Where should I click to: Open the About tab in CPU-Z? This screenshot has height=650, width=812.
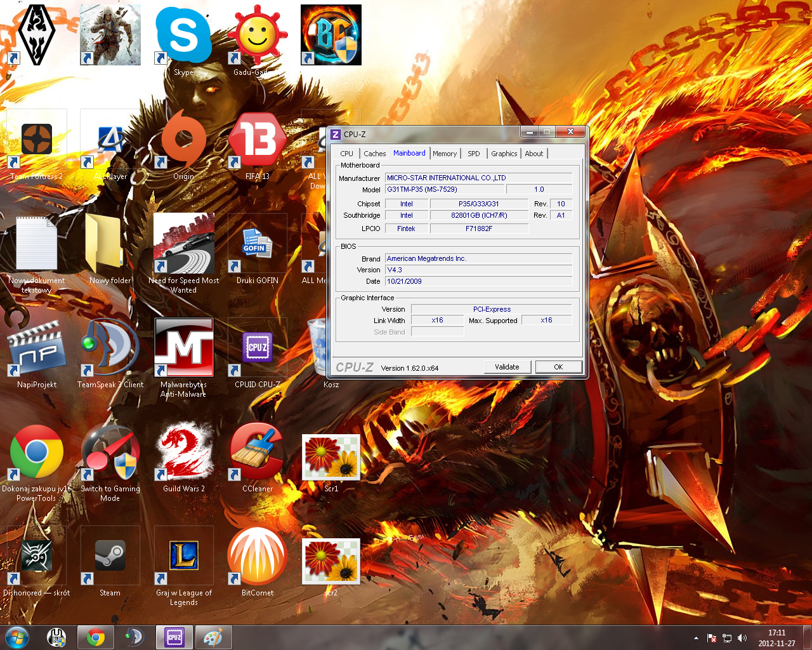(x=534, y=154)
